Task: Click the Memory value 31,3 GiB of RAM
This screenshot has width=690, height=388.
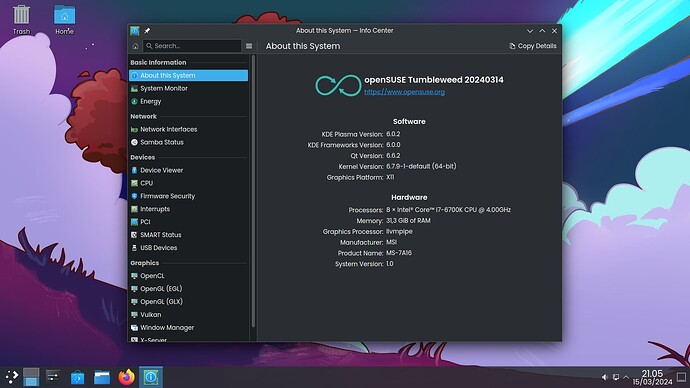Action: point(408,220)
